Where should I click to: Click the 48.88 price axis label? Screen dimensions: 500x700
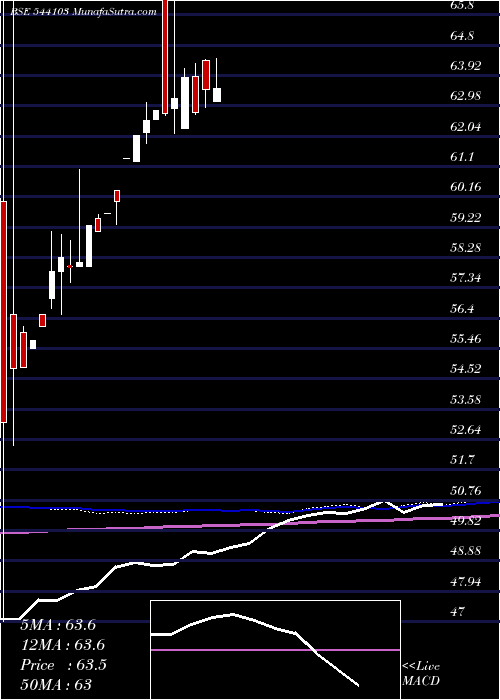pos(466,551)
